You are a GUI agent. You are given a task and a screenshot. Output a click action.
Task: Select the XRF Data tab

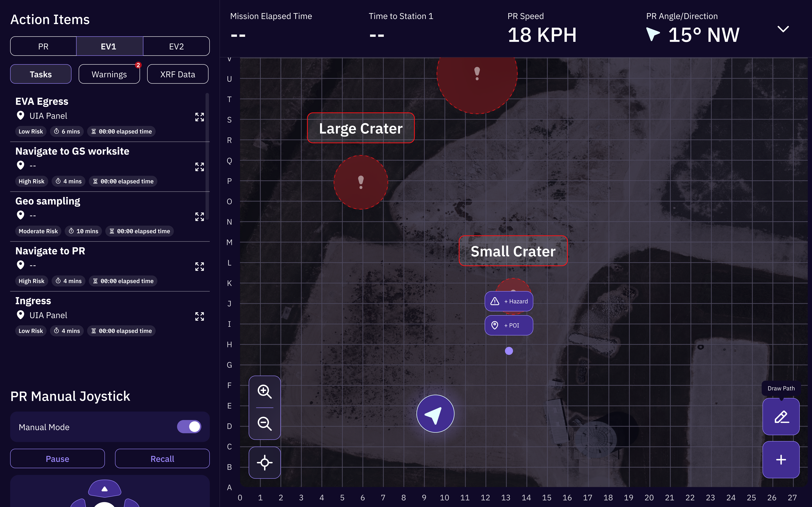pyautogui.click(x=178, y=74)
